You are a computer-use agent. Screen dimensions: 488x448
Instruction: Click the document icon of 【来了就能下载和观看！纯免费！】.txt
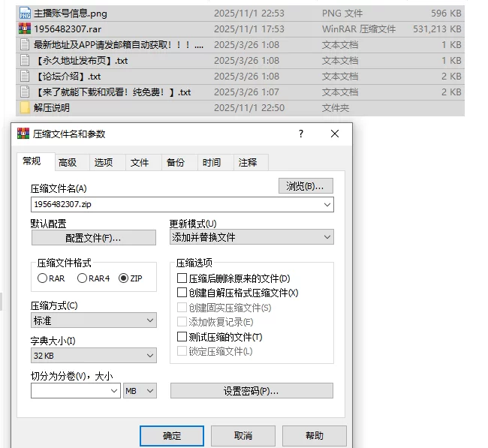coord(25,92)
